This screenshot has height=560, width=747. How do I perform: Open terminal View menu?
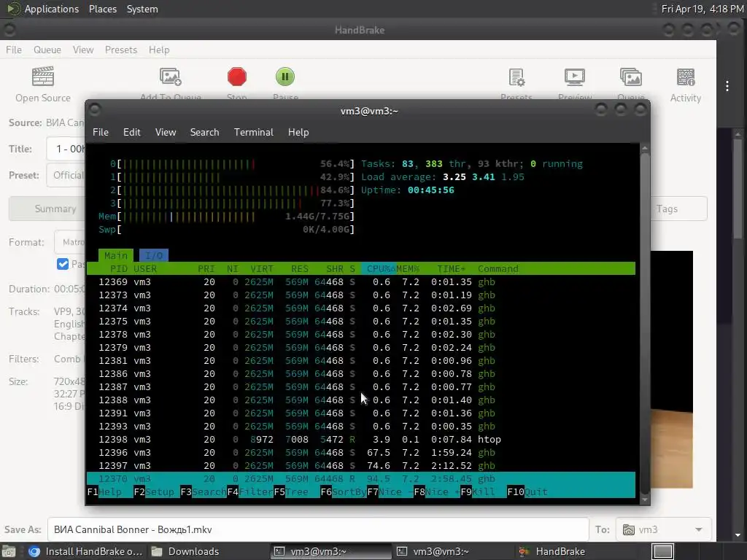point(166,132)
